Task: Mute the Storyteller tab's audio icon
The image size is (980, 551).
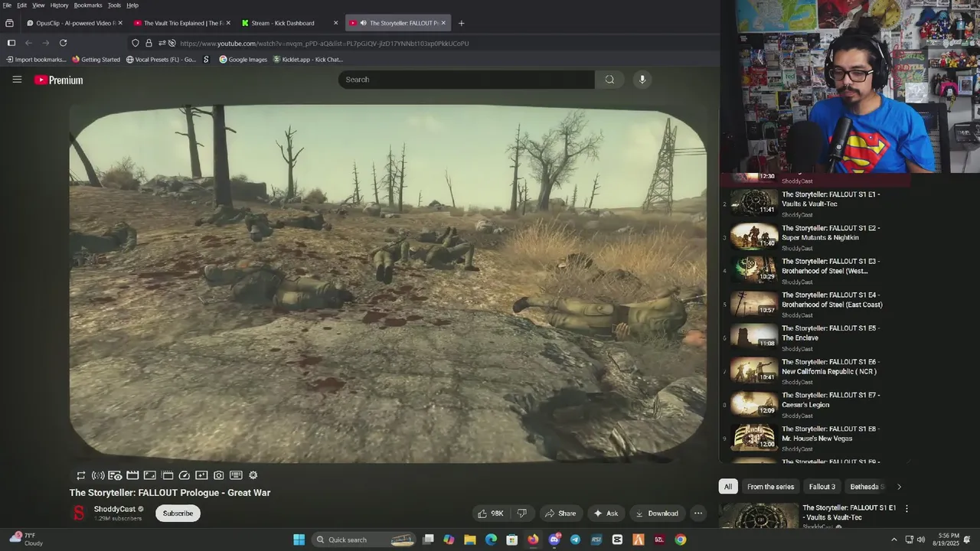Action: (x=363, y=23)
